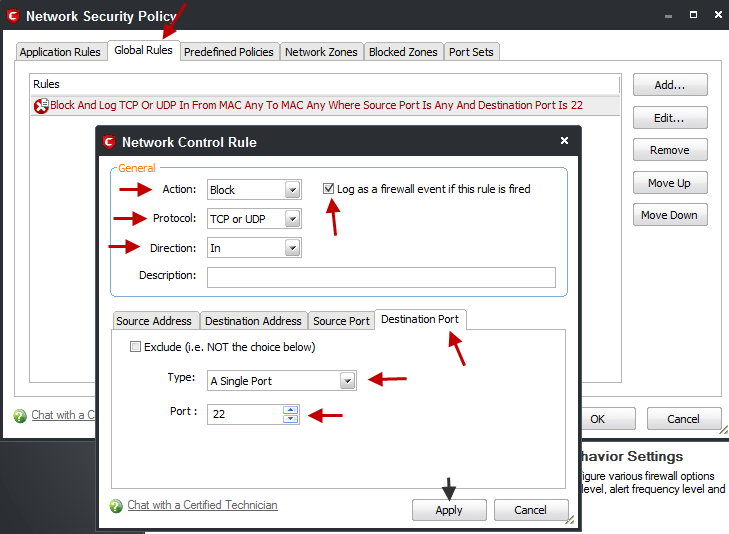Switch to the Source Port tab

pyautogui.click(x=341, y=321)
